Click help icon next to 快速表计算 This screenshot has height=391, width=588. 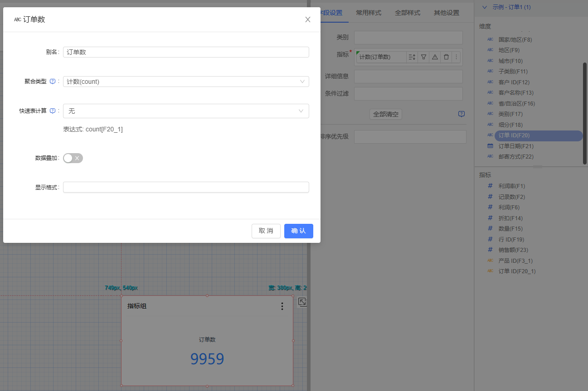point(53,111)
